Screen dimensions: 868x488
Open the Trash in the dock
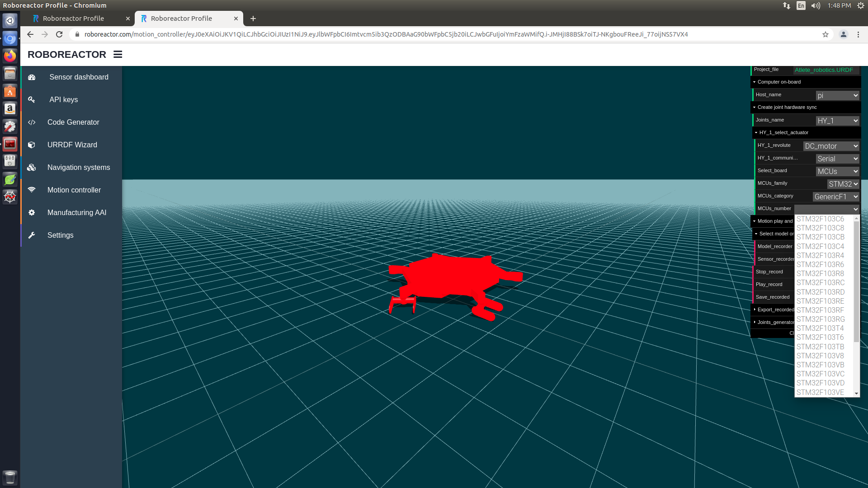(10, 477)
